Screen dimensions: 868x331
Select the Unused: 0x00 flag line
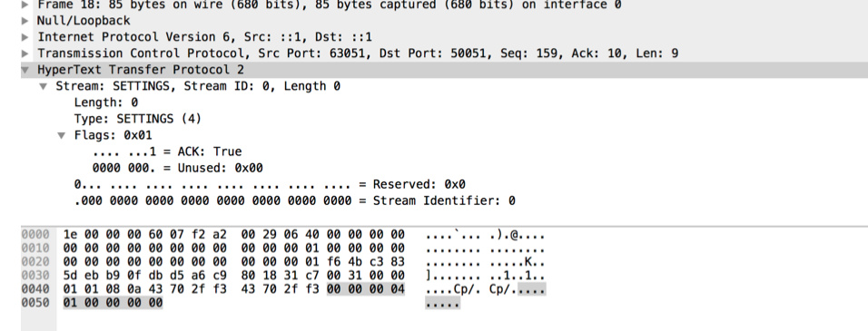pos(178,168)
